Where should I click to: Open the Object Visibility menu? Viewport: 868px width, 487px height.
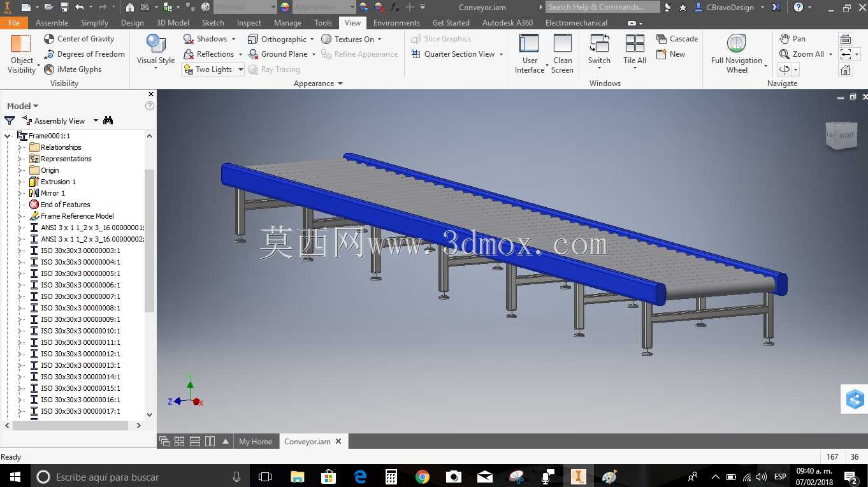(x=22, y=54)
